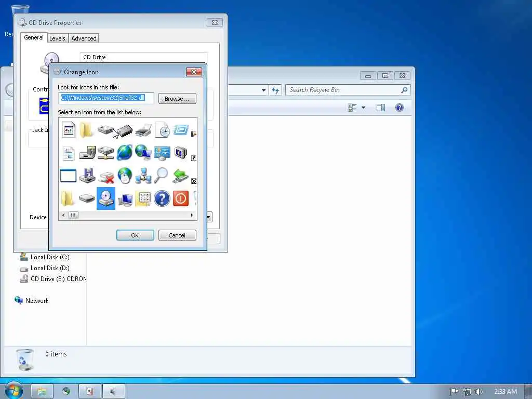Open Network in navigation pane
This screenshot has height=399, width=532.
(32, 301)
